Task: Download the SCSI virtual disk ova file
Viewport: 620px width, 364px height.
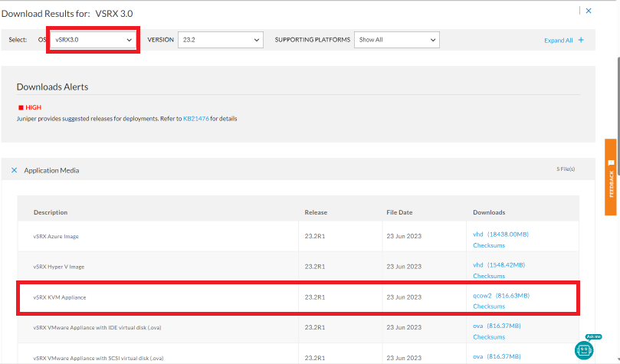Action: coord(497,356)
